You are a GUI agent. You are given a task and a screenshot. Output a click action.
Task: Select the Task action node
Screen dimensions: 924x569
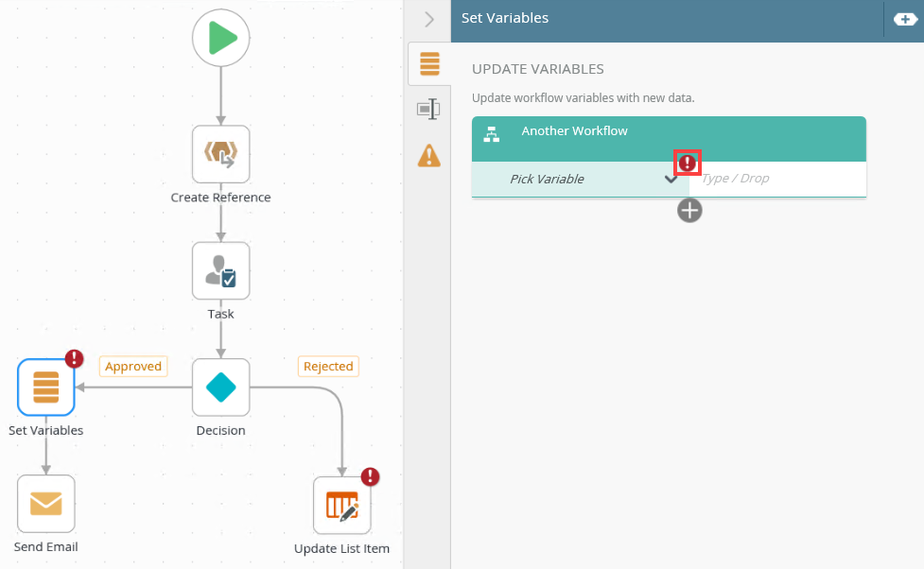(x=221, y=271)
